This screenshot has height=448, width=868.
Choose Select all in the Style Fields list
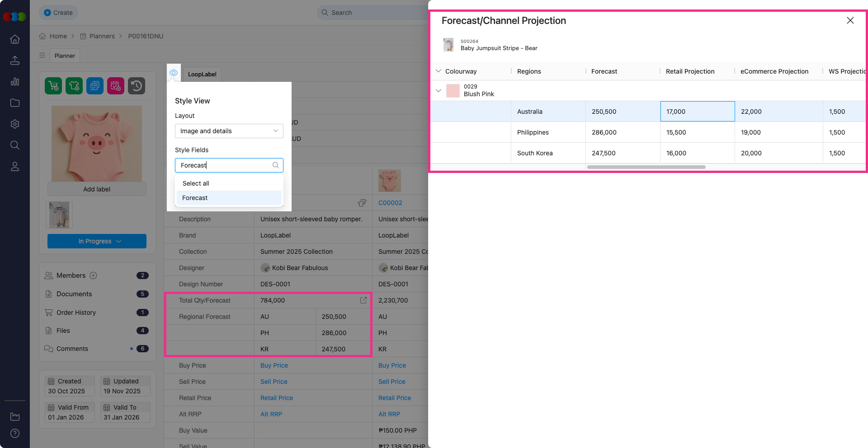click(196, 183)
